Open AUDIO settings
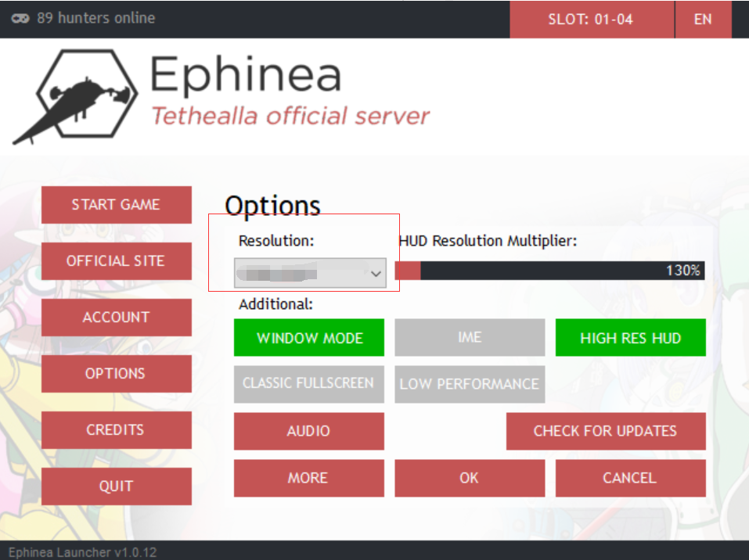Screen dimensions: 749x560 (309, 431)
